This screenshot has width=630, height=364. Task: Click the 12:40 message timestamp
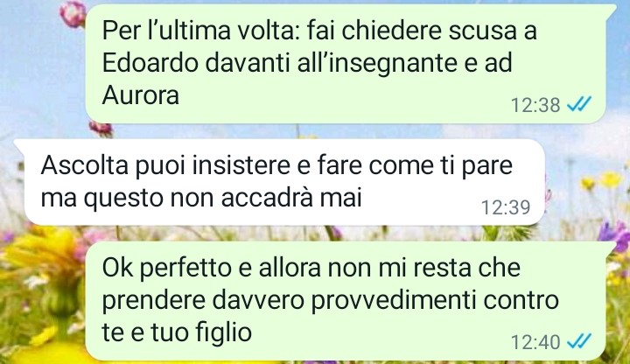[535, 342]
